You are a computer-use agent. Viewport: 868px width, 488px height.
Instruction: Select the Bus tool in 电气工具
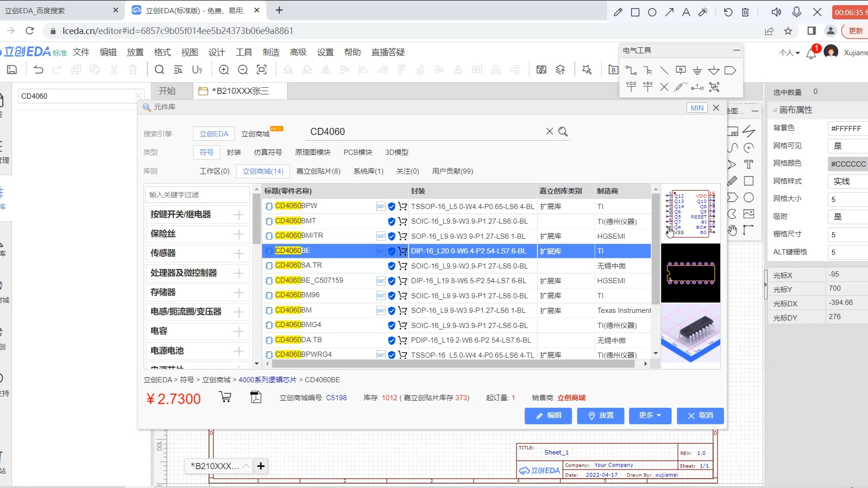(648, 71)
